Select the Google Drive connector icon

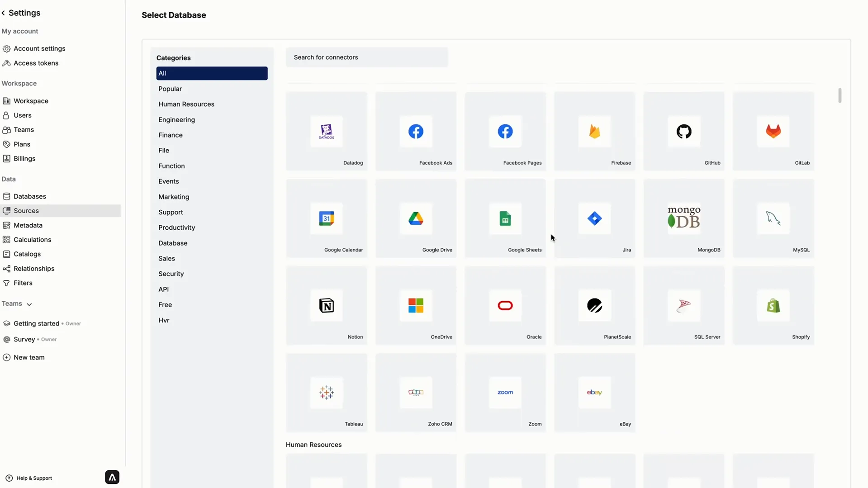pos(416,218)
